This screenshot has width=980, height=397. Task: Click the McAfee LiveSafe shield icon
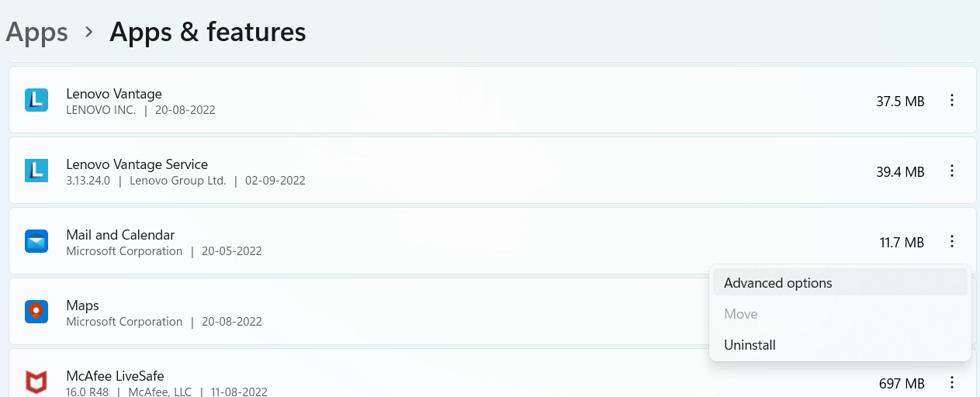tap(36, 382)
